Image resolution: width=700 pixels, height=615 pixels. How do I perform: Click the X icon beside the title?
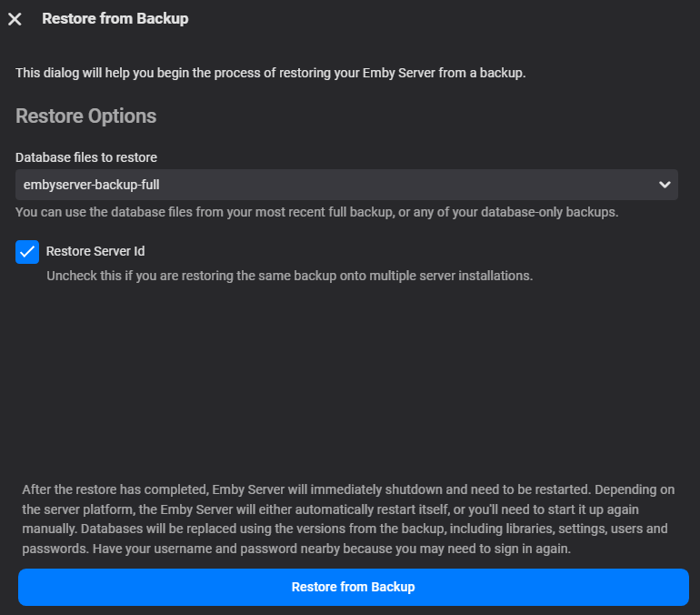pos(15,19)
